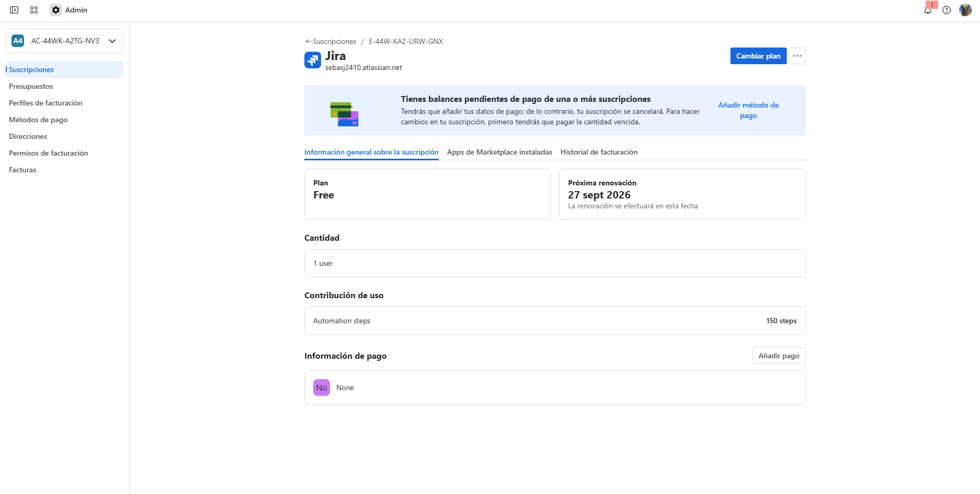
Task: Go back to Suscripciones via breadcrumb
Action: pos(331,41)
